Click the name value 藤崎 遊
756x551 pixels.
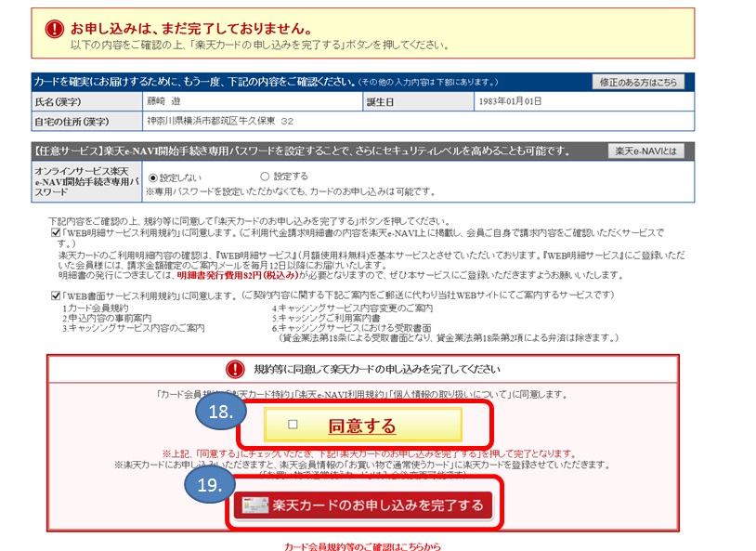(163, 100)
